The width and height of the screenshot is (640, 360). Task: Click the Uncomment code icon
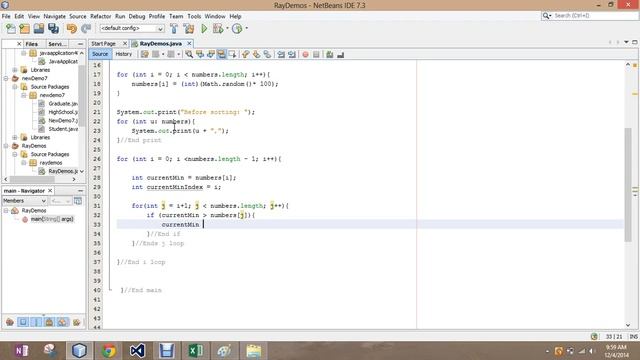[340, 54]
